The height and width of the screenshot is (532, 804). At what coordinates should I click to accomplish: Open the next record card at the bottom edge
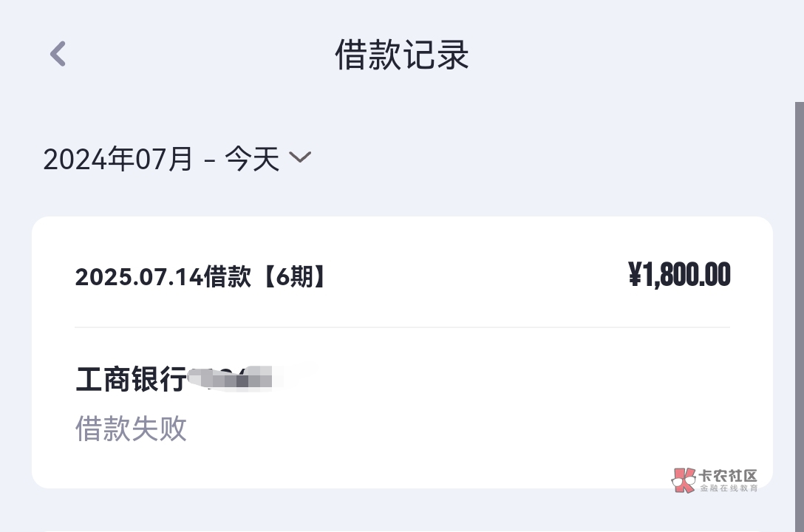click(x=402, y=529)
